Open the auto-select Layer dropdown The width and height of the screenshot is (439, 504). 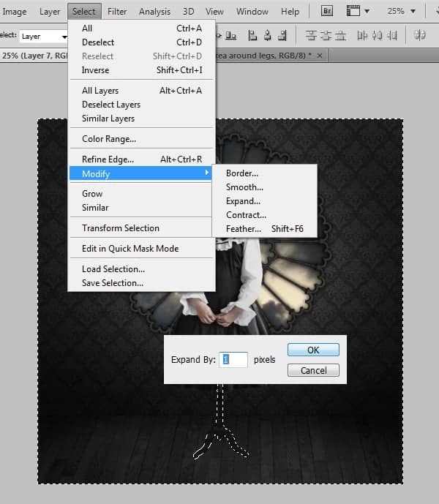(42, 36)
